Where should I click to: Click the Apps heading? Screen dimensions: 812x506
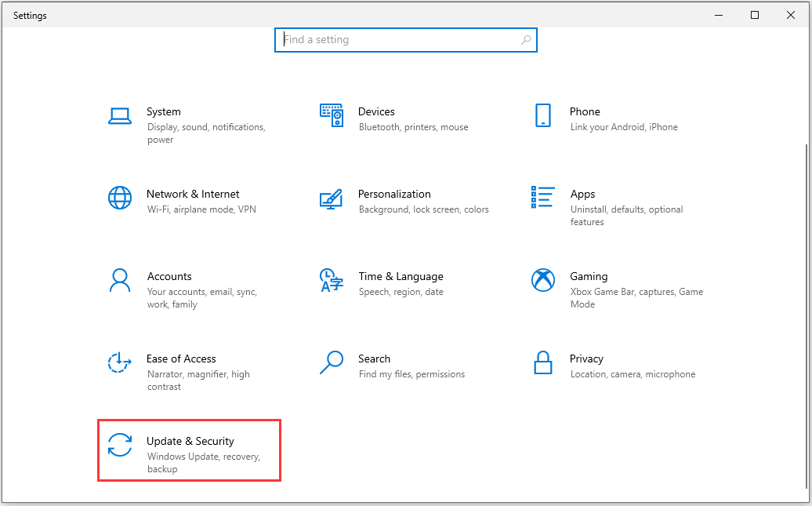coord(582,194)
